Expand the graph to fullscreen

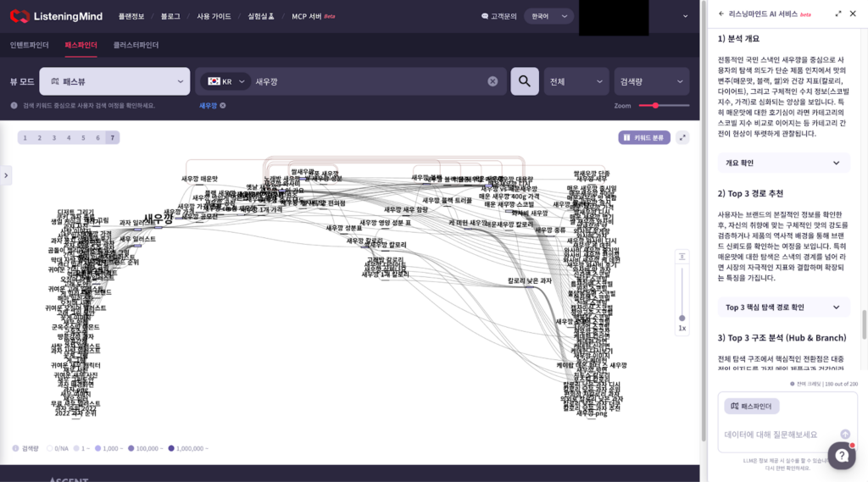click(x=682, y=137)
